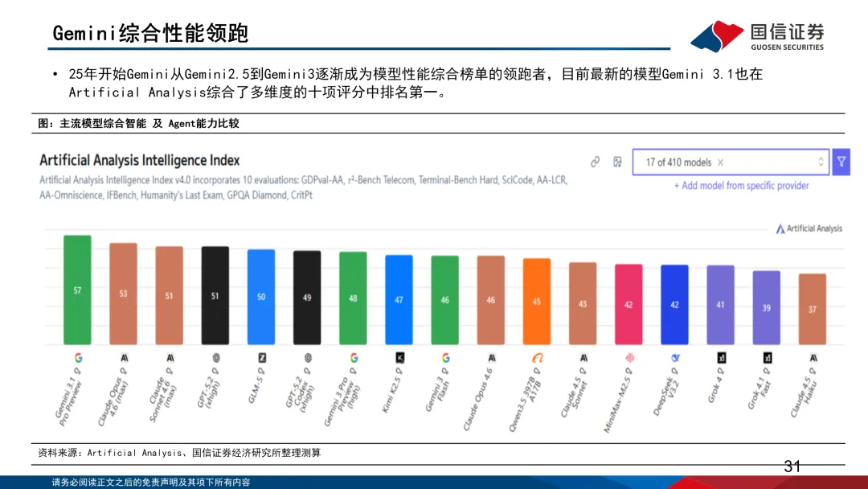The height and width of the screenshot is (489, 868).
Task: Click the 'Gemini 3.1 Pro Preview' axis label
Action: pyautogui.click(x=68, y=402)
